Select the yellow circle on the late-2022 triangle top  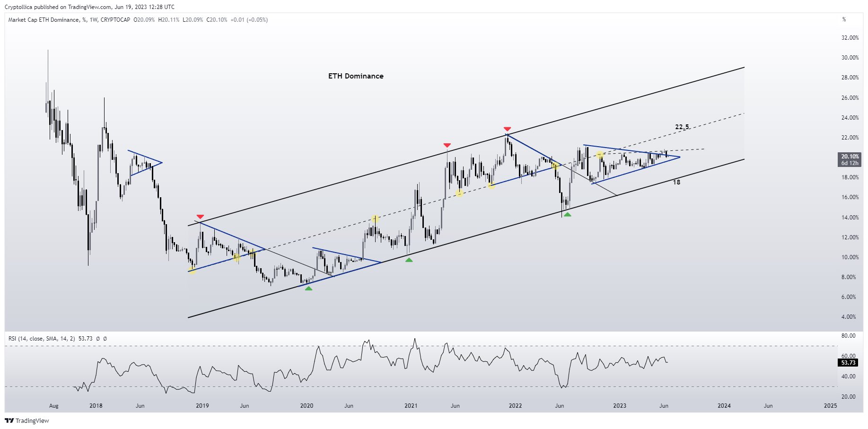[600, 155]
